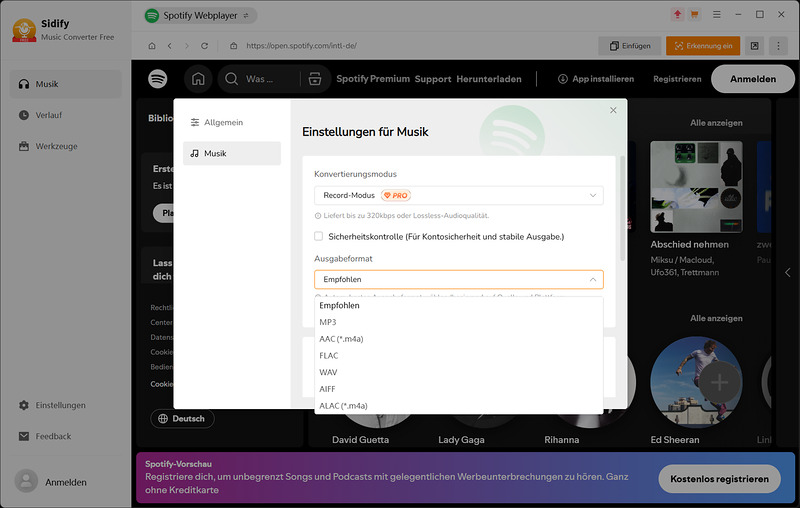Select the Musik settings tab
The height and width of the screenshot is (508, 800).
(232, 154)
